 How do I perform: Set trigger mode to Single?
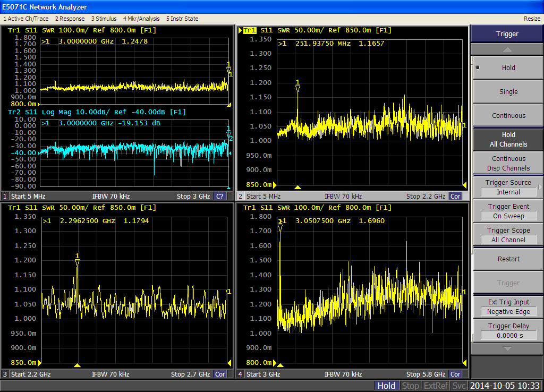point(508,91)
